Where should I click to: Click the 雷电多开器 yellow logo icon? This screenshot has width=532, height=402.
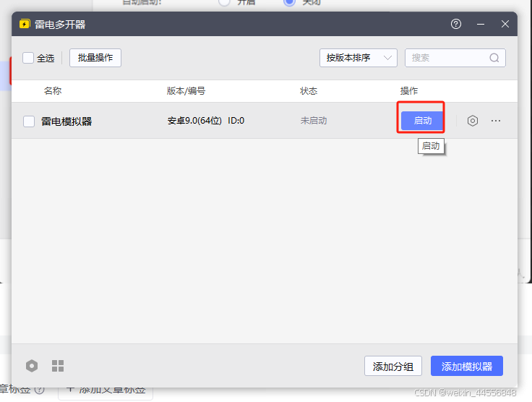coord(25,24)
